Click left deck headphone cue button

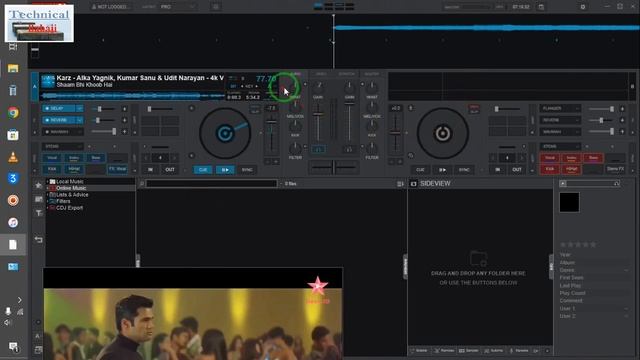pyautogui.click(x=318, y=149)
